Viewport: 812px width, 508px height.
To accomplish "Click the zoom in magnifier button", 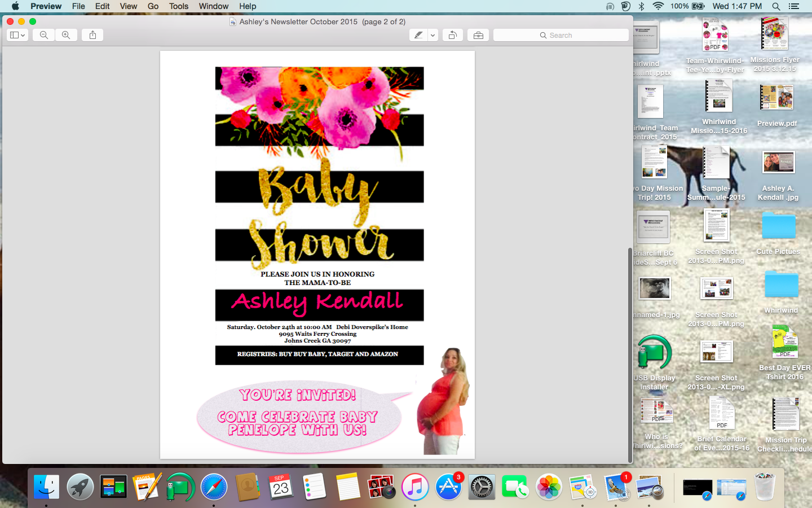I will coord(66,35).
